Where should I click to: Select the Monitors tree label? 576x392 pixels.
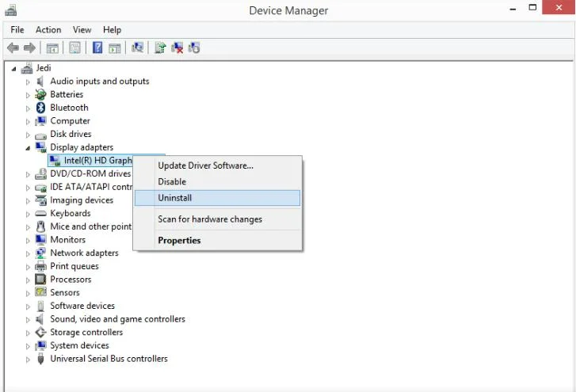pos(67,240)
